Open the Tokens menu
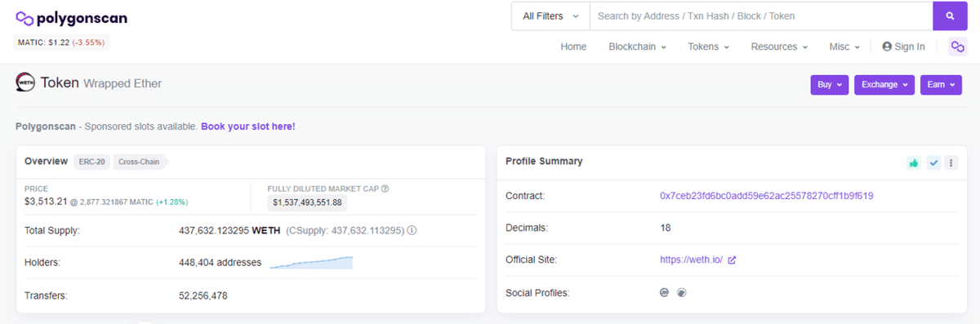This screenshot has width=980, height=324. 708,47
